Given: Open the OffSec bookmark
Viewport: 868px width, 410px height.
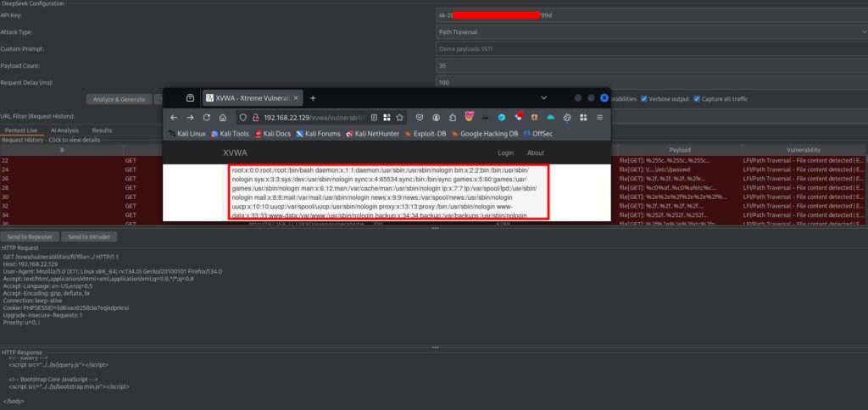Looking at the screenshot, I should (537, 133).
